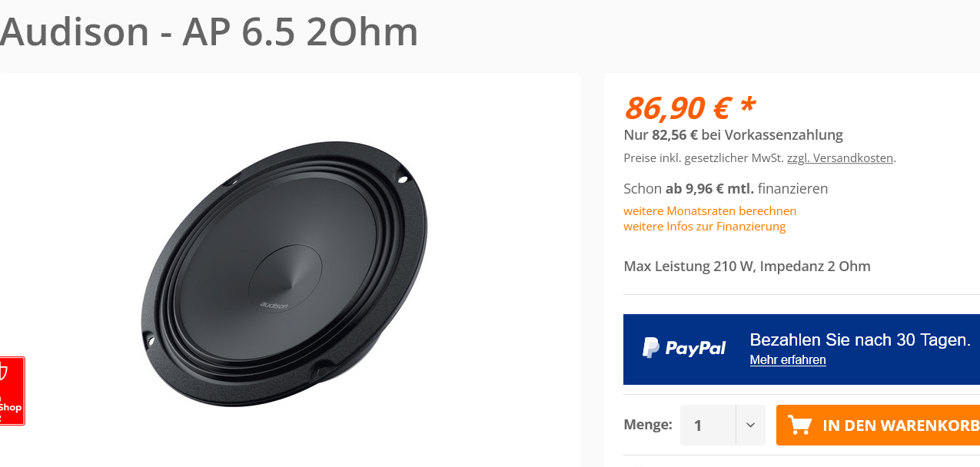Follow the Mehr erfahren link in the PayPal banner
The height and width of the screenshot is (467, 980).
point(788,360)
